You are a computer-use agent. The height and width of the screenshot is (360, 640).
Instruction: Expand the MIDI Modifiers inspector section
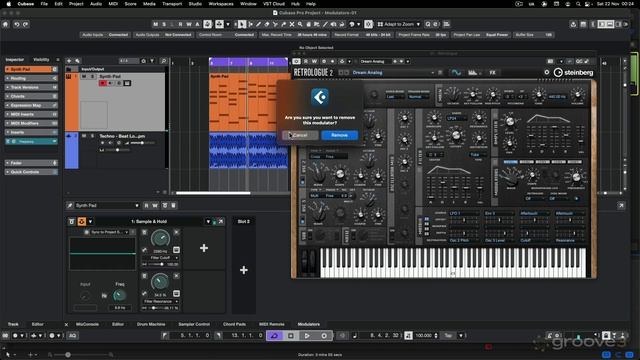point(31,123)
